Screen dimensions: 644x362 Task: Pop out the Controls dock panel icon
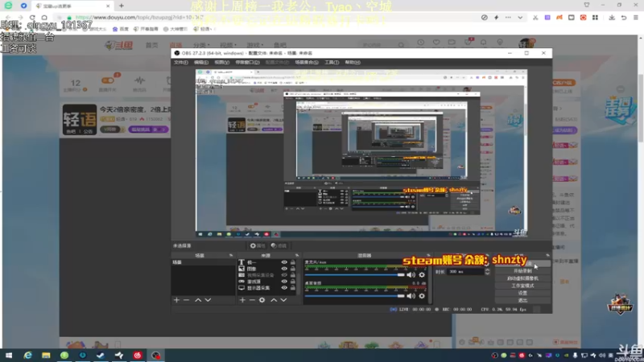(x=547, y=255)
